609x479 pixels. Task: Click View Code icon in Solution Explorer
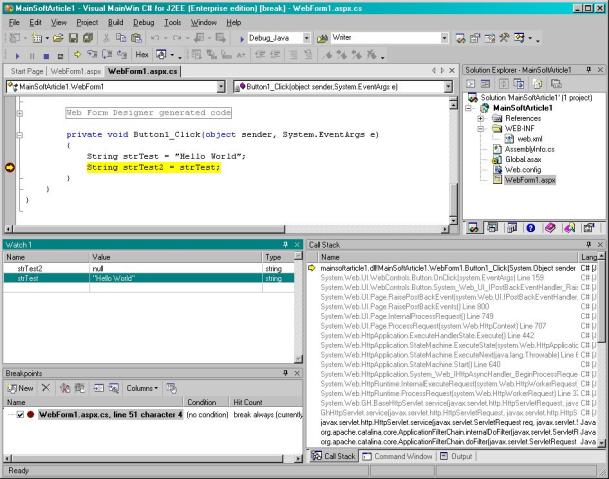pyautogui.click(x=471, y=84)
